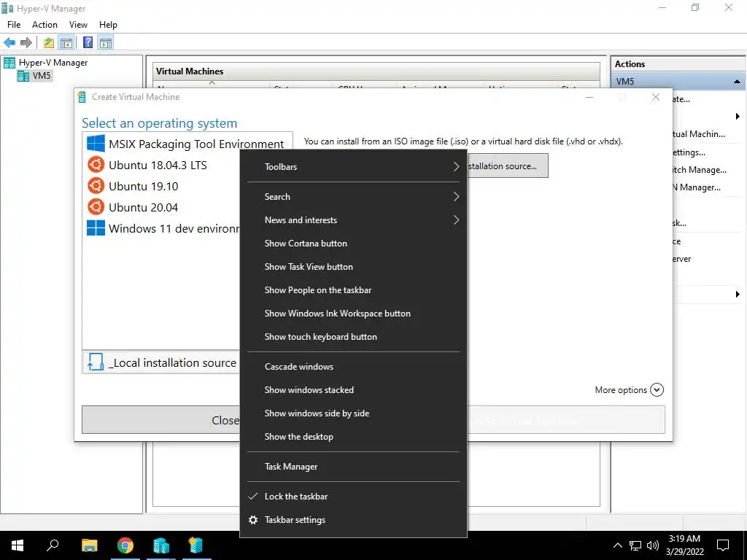Expand News and interests submenu

click(x=353, y=220)
